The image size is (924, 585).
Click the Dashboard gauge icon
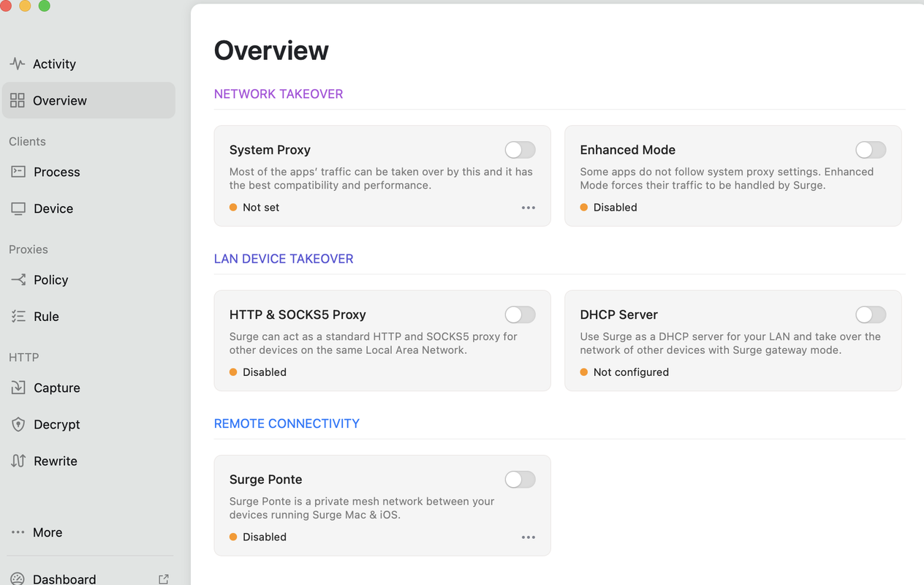18,579
